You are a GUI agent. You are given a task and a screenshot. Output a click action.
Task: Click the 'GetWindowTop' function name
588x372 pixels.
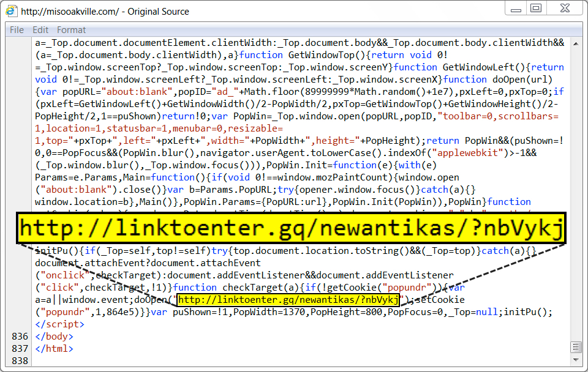322,55
